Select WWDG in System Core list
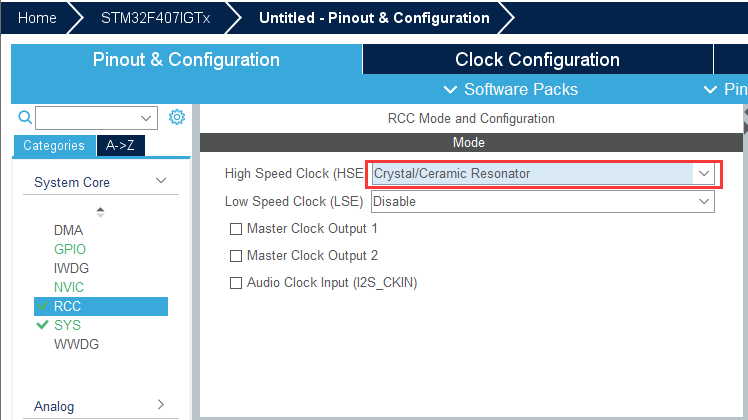The height and width of the screenshot is (420, 748). (76, 344)
